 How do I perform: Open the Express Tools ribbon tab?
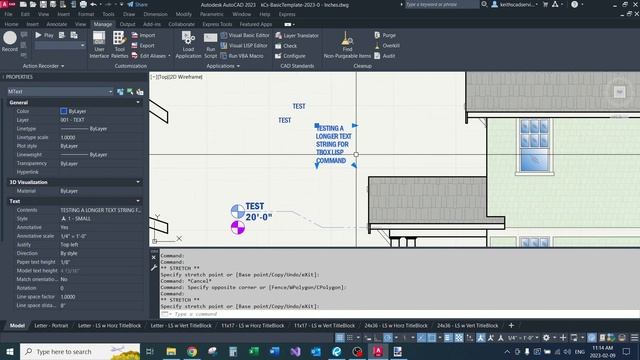pos(217,24)
